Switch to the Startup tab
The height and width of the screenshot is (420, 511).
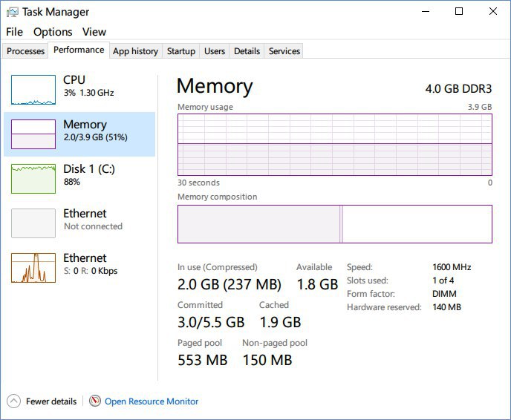coord(181,51)
